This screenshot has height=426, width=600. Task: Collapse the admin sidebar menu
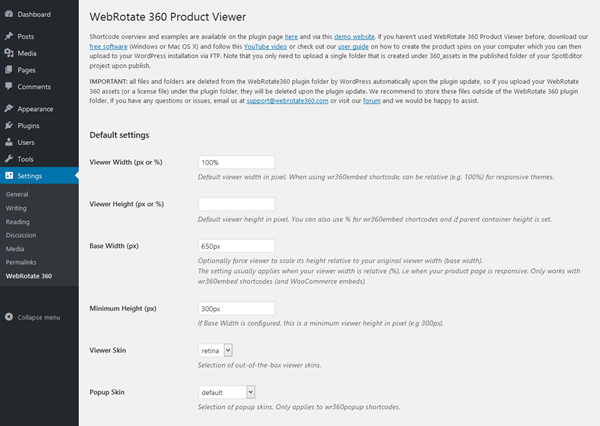(x=33, y=317)
